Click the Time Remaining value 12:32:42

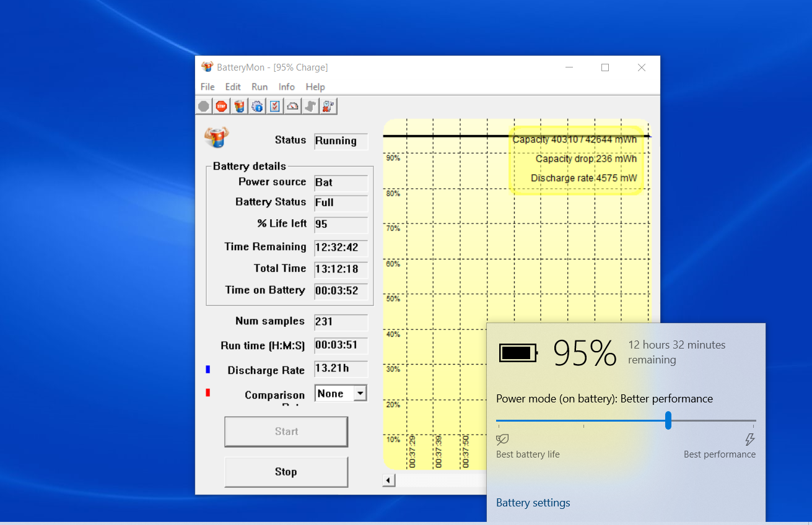(x=341, y=248)
